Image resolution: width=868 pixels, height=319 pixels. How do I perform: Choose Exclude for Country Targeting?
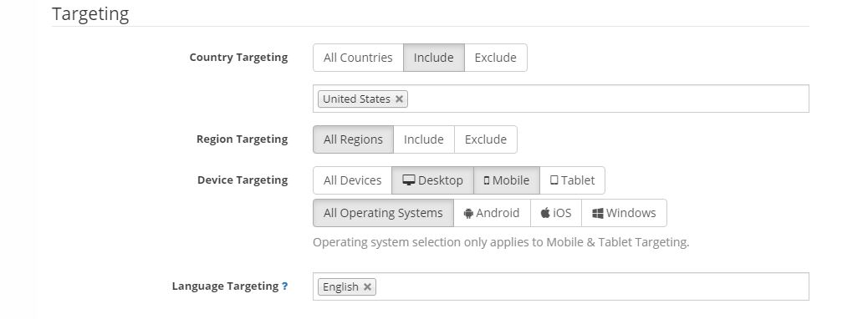[x=495, y=58]
